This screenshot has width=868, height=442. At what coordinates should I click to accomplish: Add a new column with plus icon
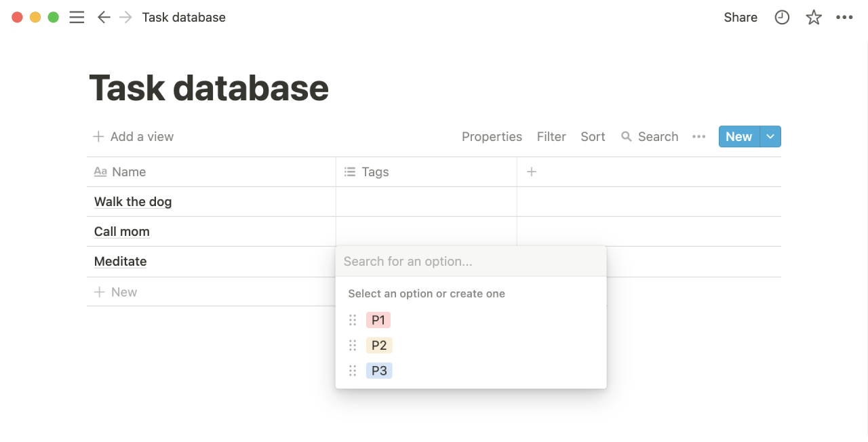click(x=532, y=172)
